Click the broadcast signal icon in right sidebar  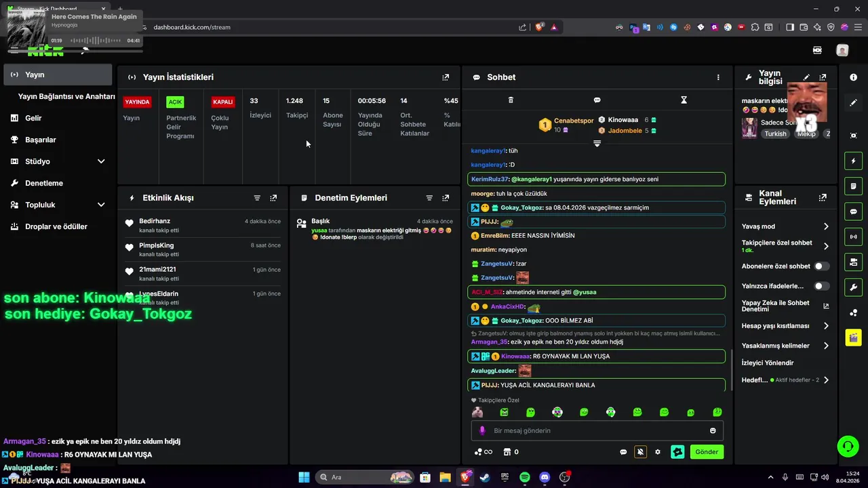[853, 237]
